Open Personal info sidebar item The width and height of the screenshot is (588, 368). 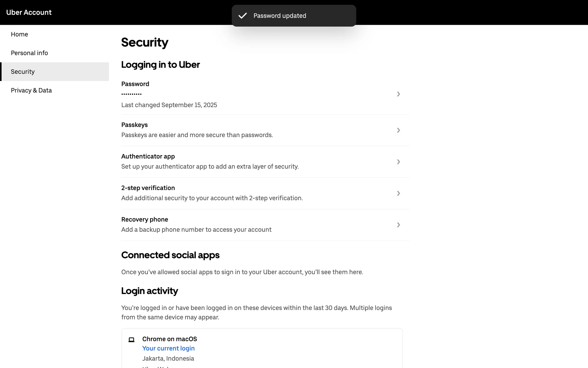pos(29,53)
